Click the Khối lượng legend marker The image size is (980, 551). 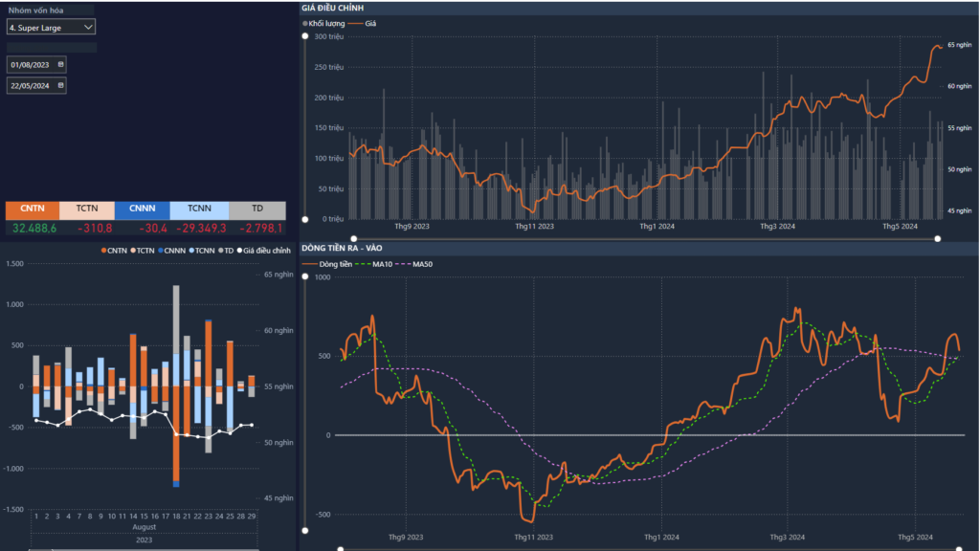click(x=305, y=22)
